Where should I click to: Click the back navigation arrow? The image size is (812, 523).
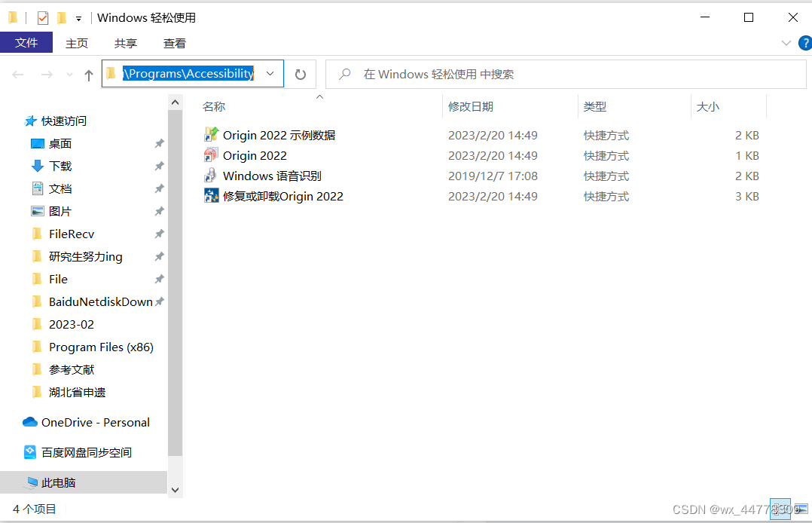coord(17,73)
